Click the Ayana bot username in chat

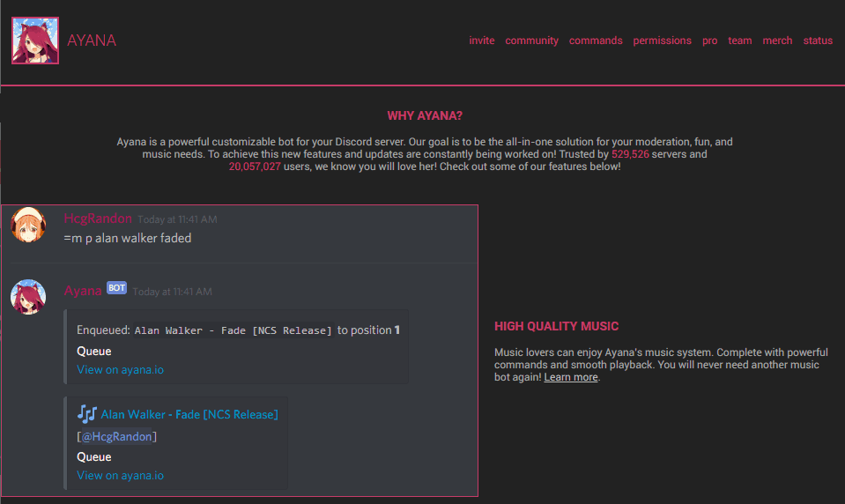[83, 291]
